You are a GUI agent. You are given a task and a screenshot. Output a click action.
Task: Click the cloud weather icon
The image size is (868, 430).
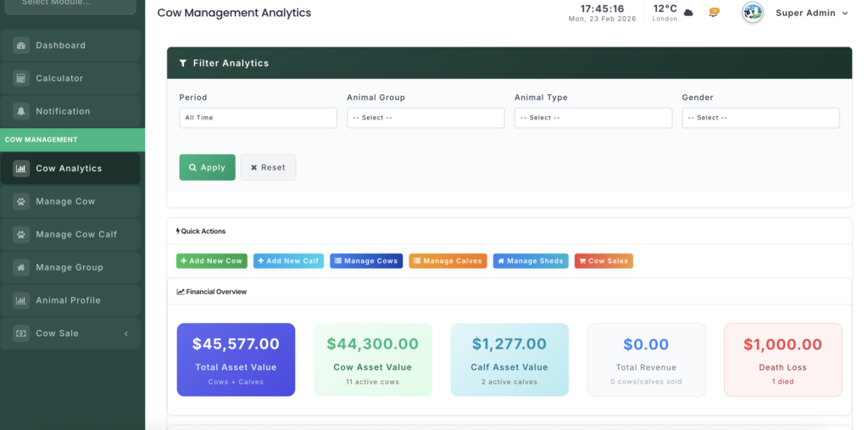point(688,13)
